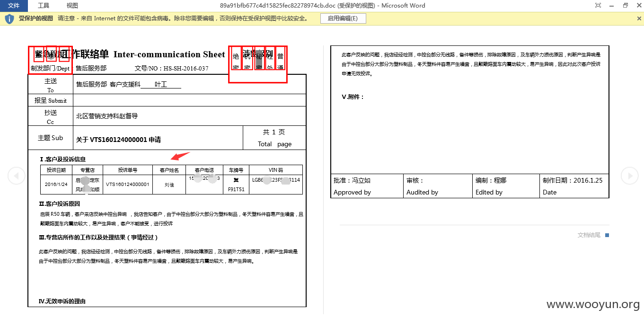Viewport: 644px width, 318px height.
Task: Click the Ⅲ.专营店所作的工作以及处理结果 heading
Action: [98, 237]
